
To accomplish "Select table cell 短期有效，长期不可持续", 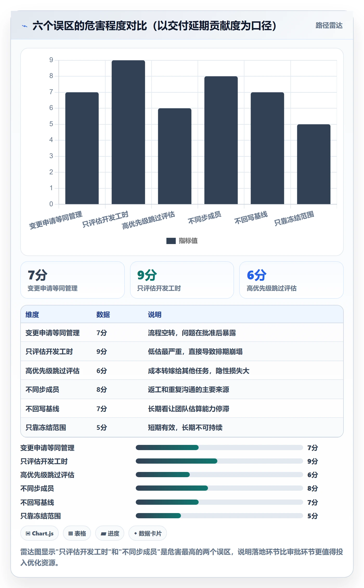I will [185, 427].
